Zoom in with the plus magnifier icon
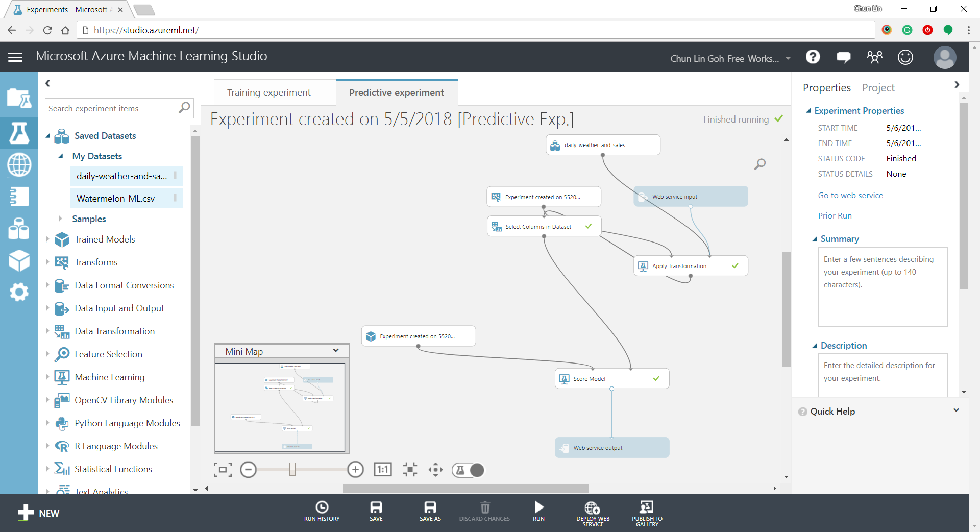Screen dimensions: 980x532 click(x=355, y=470)
